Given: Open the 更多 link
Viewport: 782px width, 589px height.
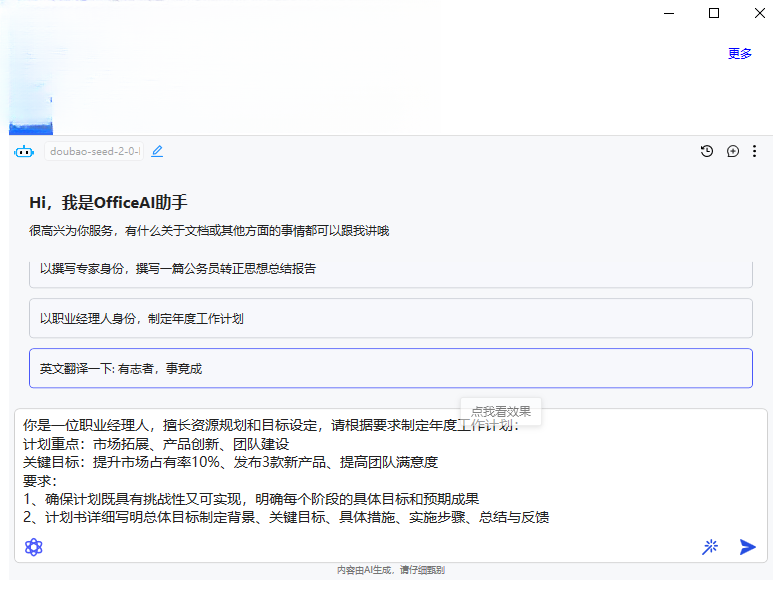Looking at the screenshot, I should 740,53.
